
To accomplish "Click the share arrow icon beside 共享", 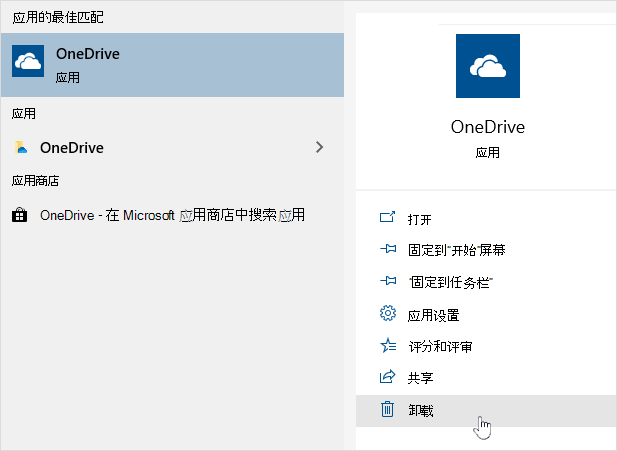I will click(x=388, y=377).
